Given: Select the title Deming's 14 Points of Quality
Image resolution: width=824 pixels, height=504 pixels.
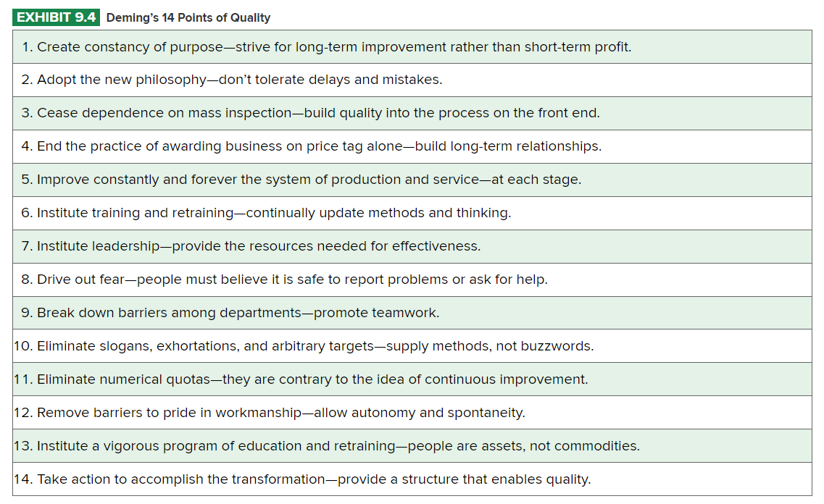Looking at the screenshot, I should (188, 18).
